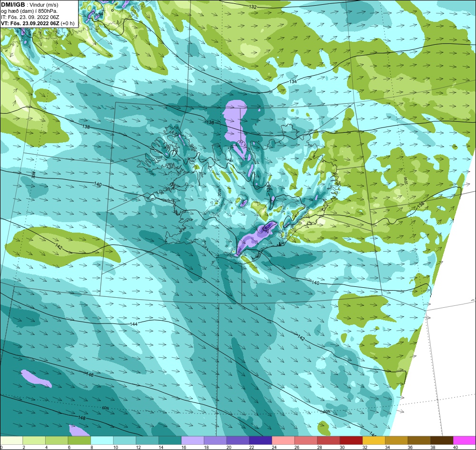Pick the ochre 34–36 m/s legend swatch
Image resolution: width=476 pixels, height=450 pixels.
[x=397, y=440]
